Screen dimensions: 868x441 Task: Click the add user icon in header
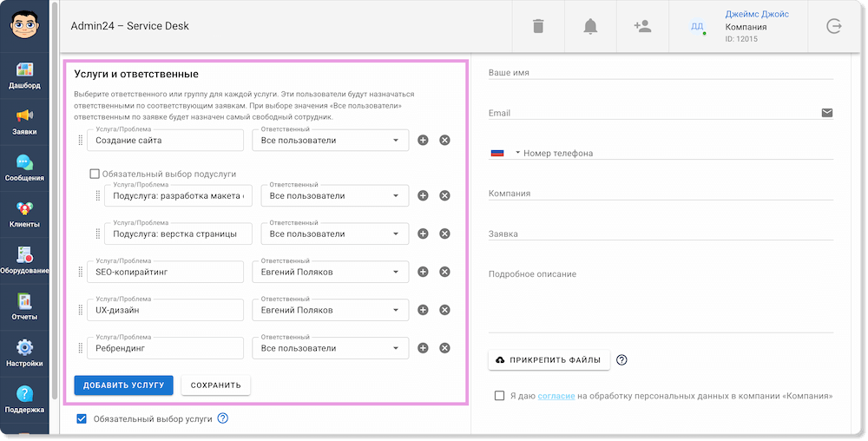(x=642, y=26)
